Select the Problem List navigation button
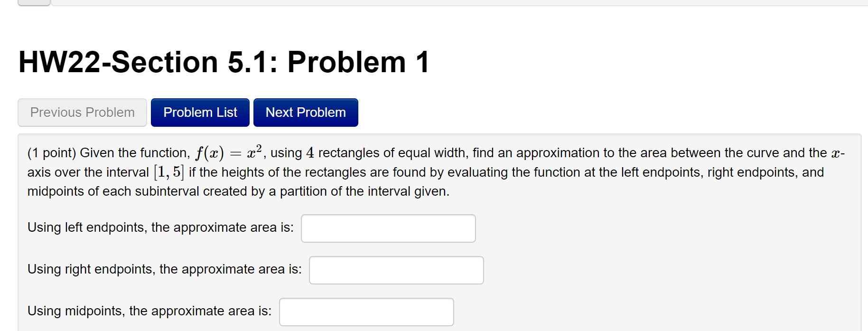Viewport: 868px width, 331px height. point(200,112)
